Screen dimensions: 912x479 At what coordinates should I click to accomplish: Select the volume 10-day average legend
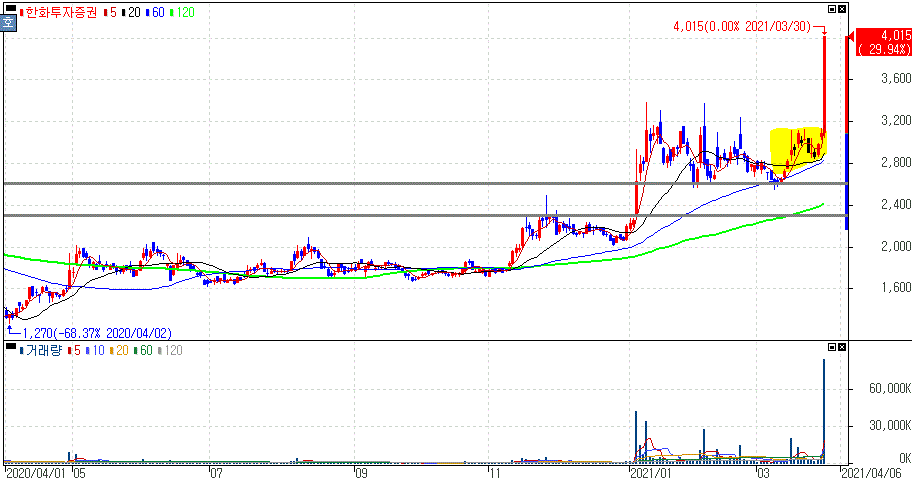pos(95,351)
